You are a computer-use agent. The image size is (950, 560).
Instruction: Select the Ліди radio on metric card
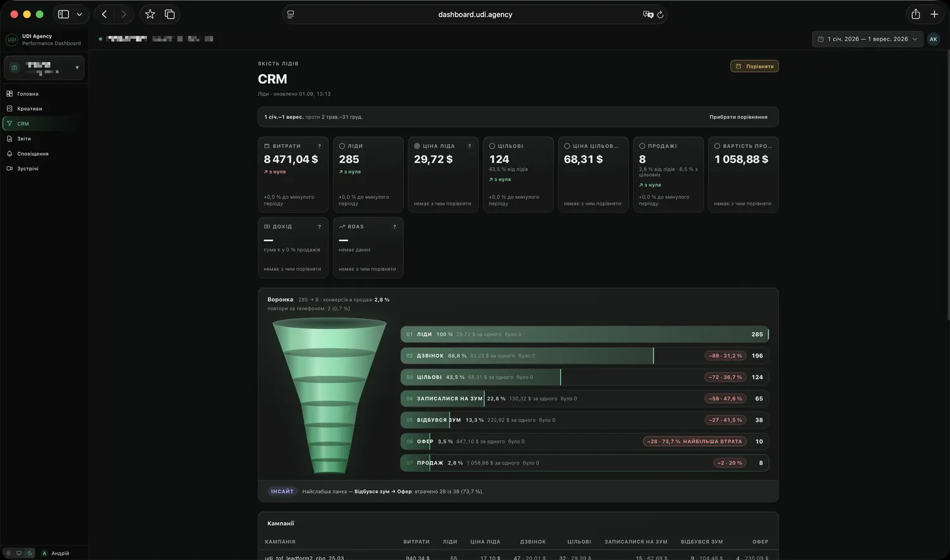tap(342, 146)
